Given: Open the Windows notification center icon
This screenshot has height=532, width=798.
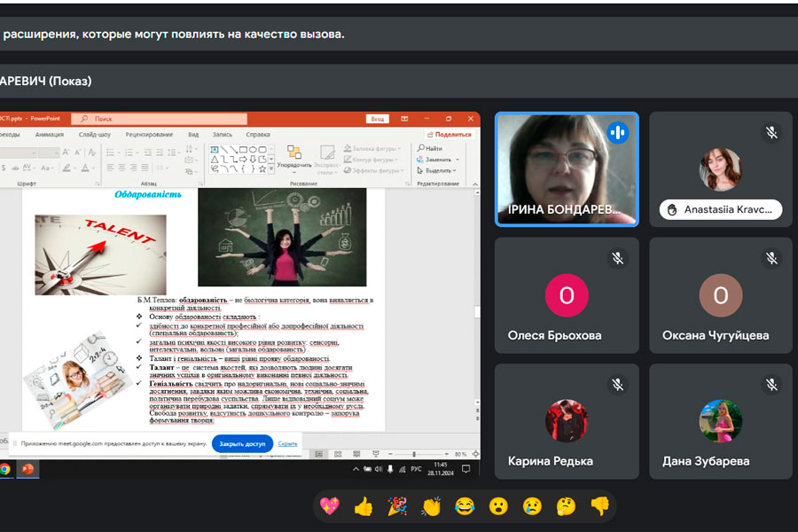Looking at the screenshot, I should [x=465, y=469].
